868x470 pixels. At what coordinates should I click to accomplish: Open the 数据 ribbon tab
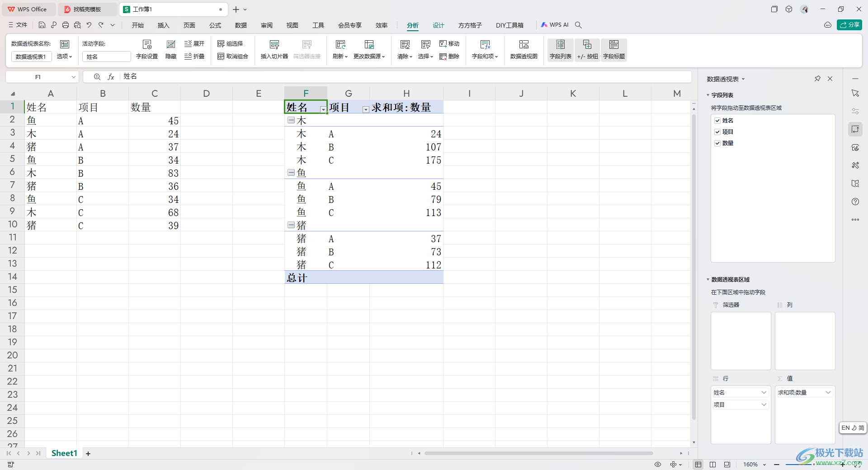pyautogui.click(x=241, y=25)
